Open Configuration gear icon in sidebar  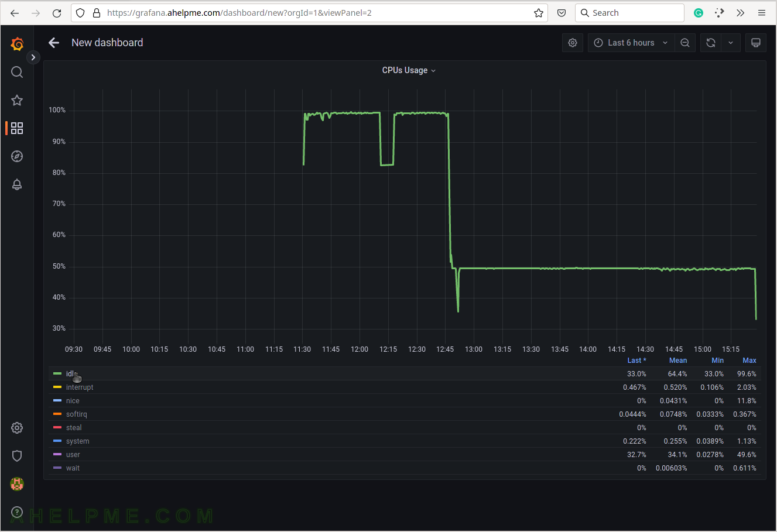click(17, 428)
